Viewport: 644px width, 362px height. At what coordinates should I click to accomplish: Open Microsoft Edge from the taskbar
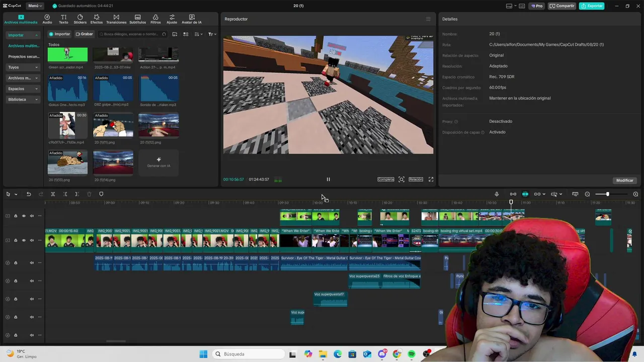point(338,354)
